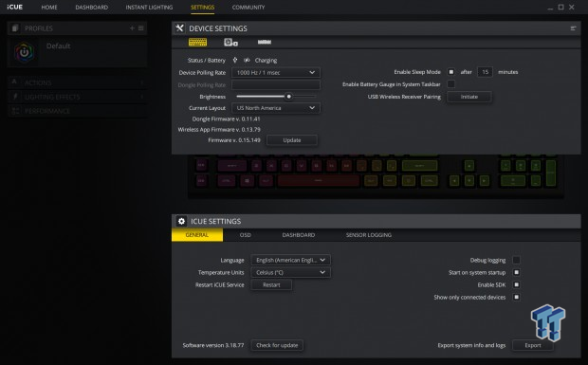The height and width of the screenshot is (365, 588).
Task: Select the third device icon in Device Settings
Action: pos(265,42)
